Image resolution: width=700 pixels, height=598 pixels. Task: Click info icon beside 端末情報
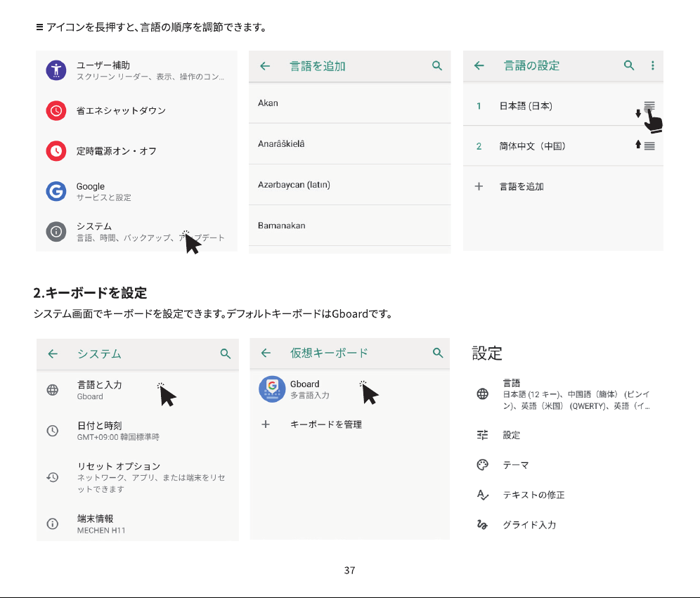[x=53, y=524]
